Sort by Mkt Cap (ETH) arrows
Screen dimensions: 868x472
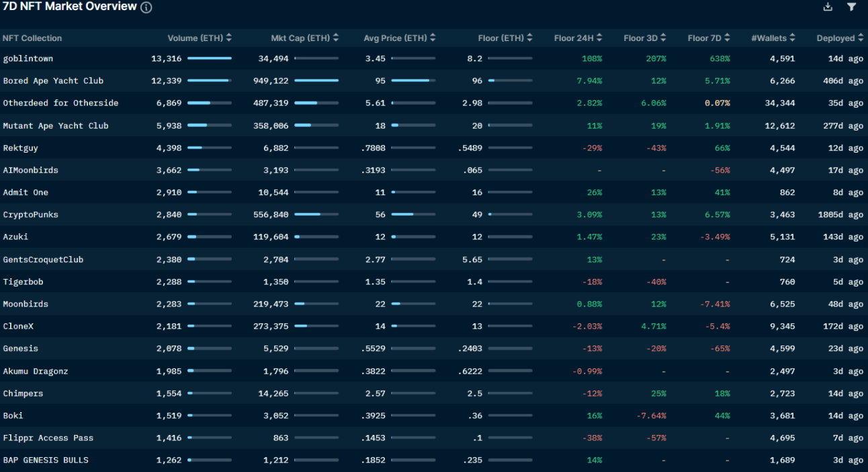click(x=336, y=38)
